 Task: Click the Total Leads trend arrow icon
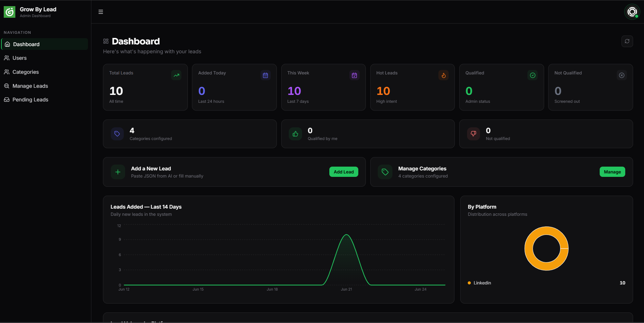[x=176, y=75]
